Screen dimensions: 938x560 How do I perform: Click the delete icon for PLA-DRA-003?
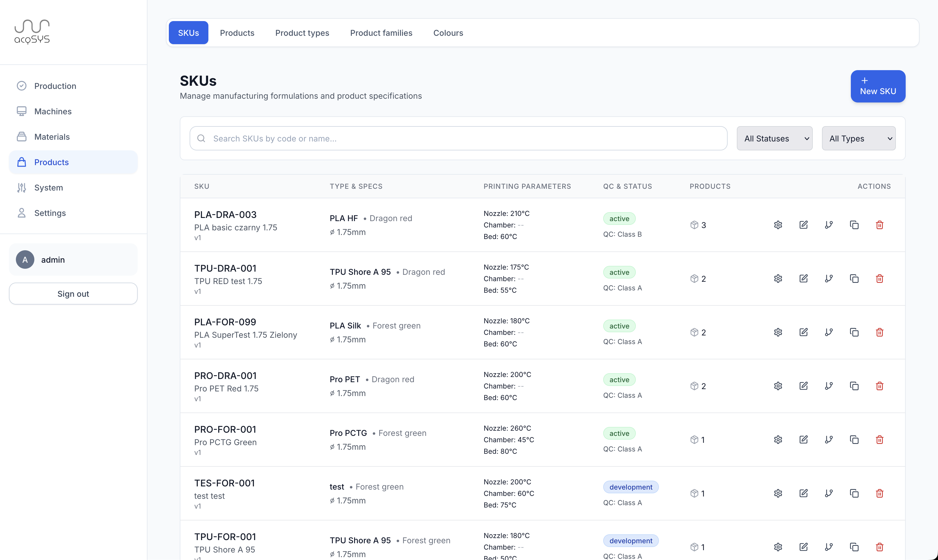click(879, 225)
